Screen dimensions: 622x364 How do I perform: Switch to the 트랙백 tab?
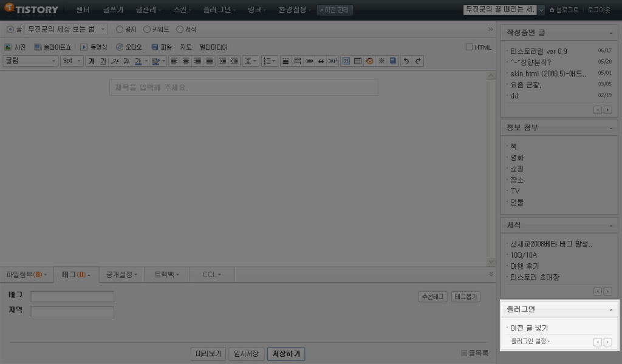pos(166,274)
